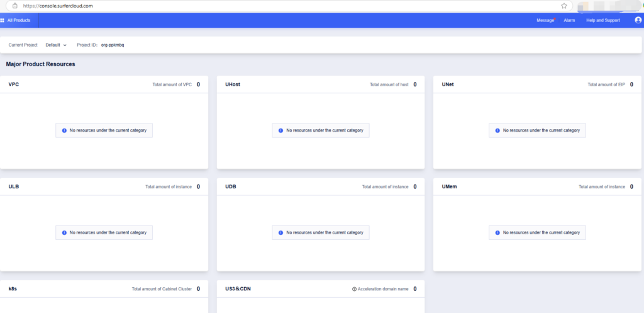
Task: Click the VPC count value 0
Action: click(198, 84)
